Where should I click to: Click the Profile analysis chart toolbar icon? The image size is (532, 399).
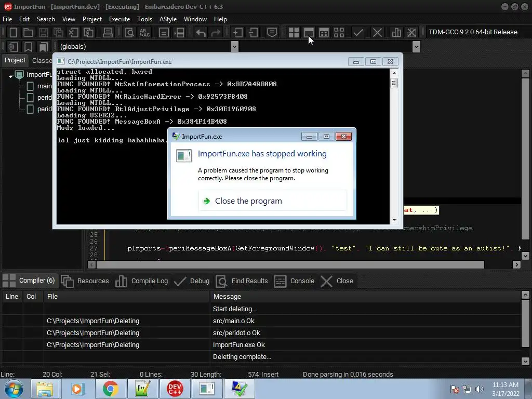click(x=396, y=33)
